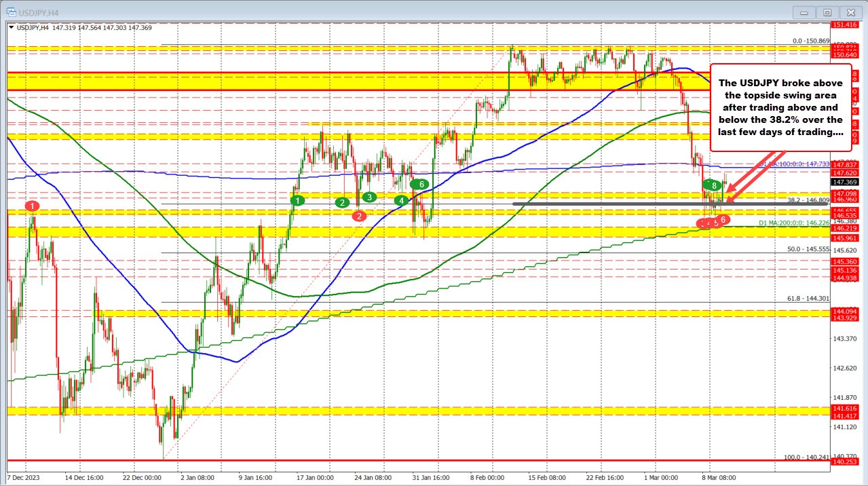This screenshot has height=486, width=868.
Task: Open the OHLC quote dropdown triangle
Action: click(11, 29)
